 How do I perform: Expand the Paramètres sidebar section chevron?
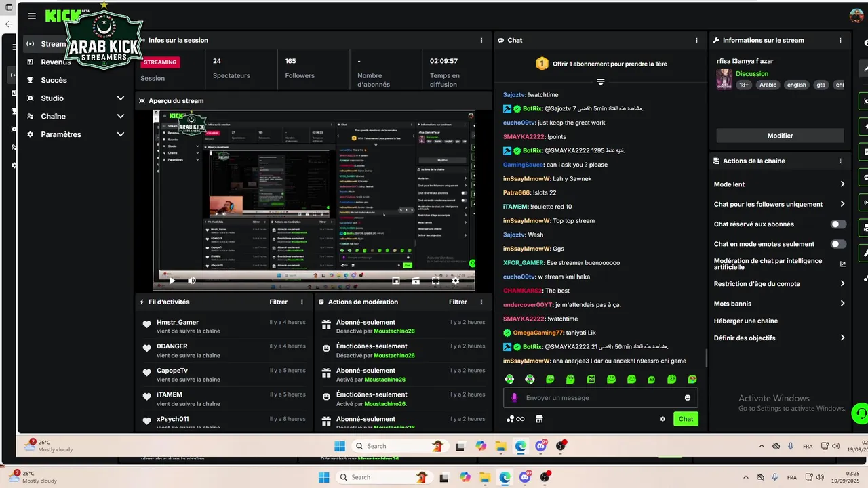pyautogui.click(x=120, y=134)
